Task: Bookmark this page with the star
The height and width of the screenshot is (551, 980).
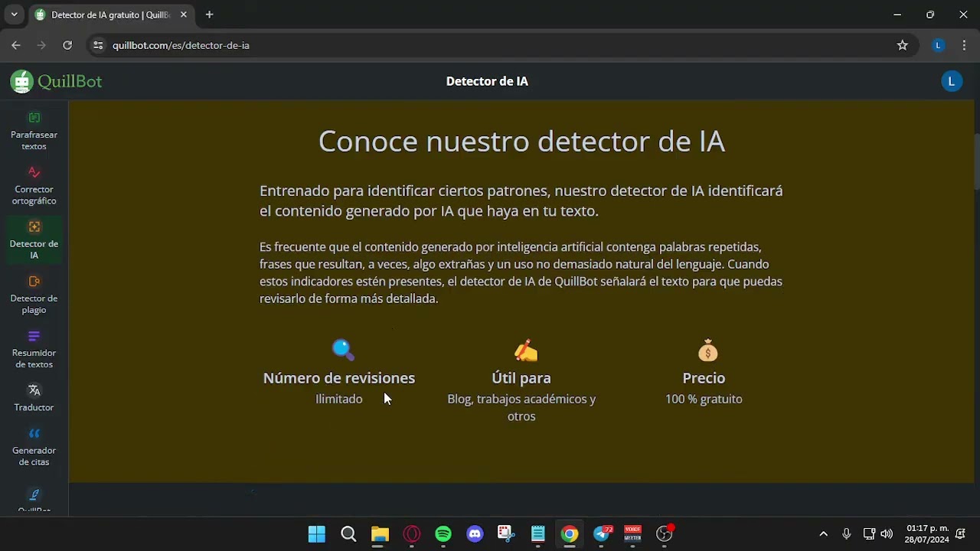Action: [903, 45]
